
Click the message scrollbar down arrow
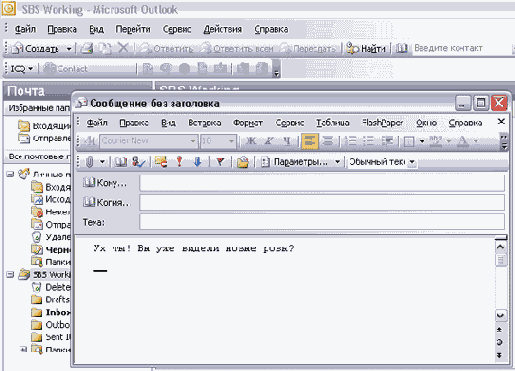click(x=500, y=315)
